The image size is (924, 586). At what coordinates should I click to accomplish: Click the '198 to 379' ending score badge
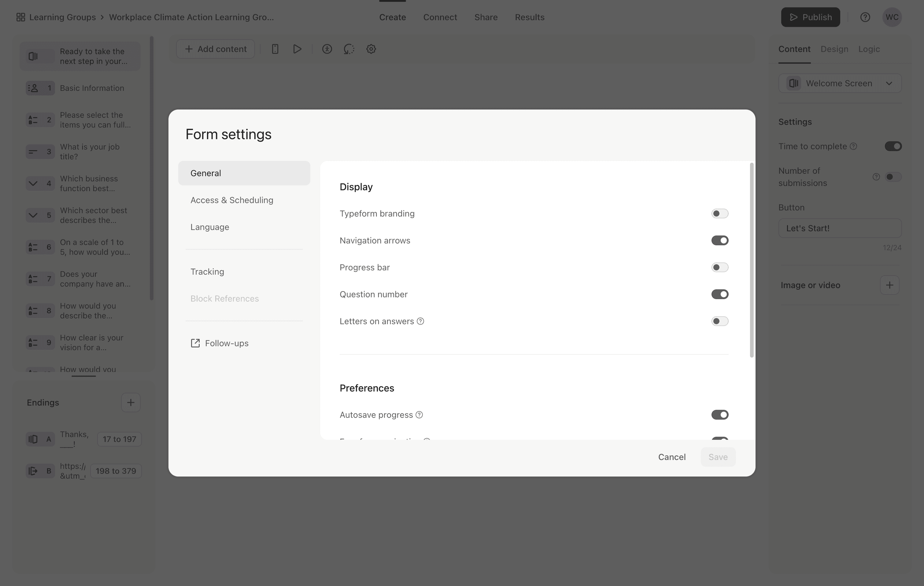tap(116, 471)
